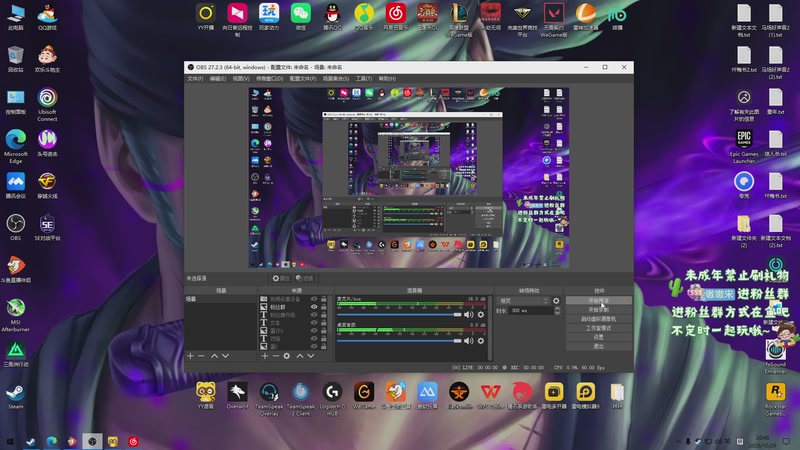Image resolution: width=800 pixels, height=450 pixels.
Task: Move scene up with scenes panel arrow
Action: point(214,356)
